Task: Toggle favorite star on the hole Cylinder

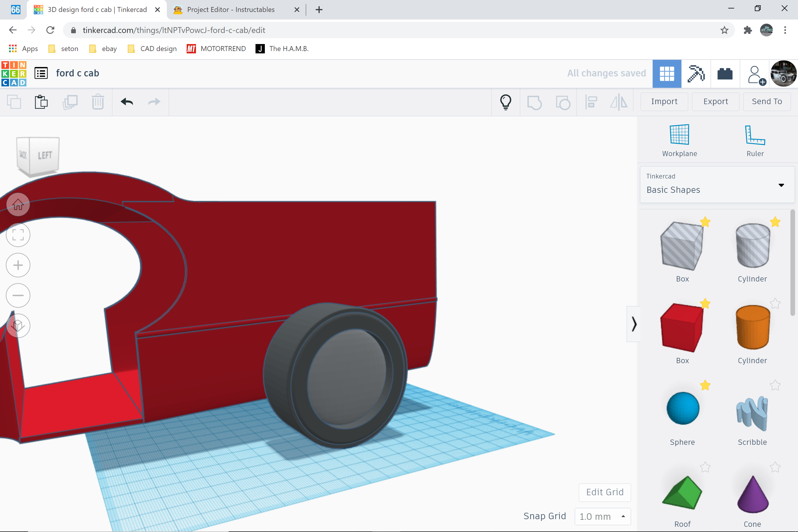Action: pos(775,222)
